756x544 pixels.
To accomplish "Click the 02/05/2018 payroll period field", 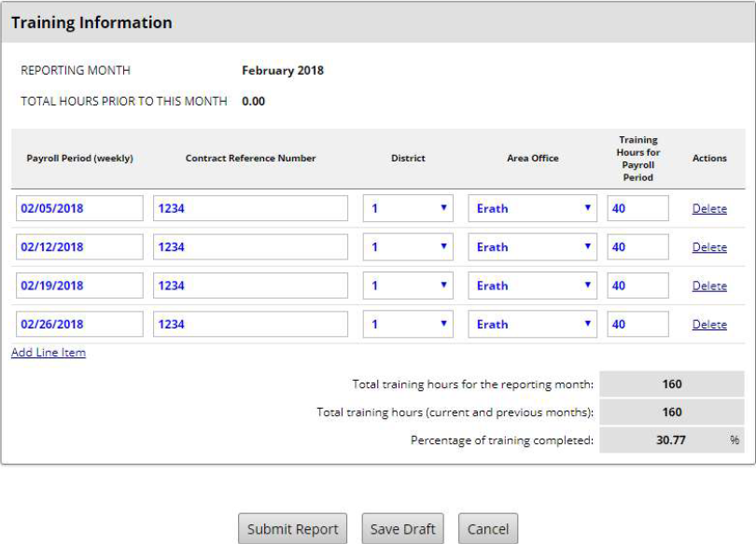I will coord(79,208).
